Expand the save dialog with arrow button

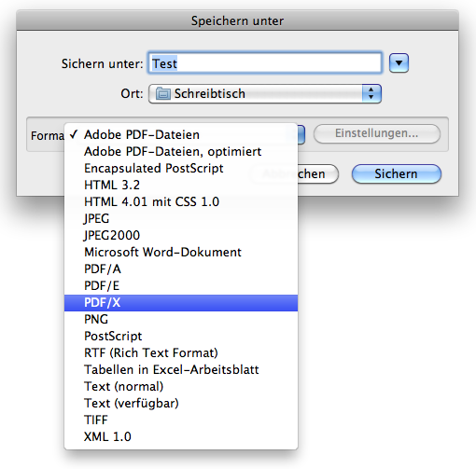[x=399, y=63]
